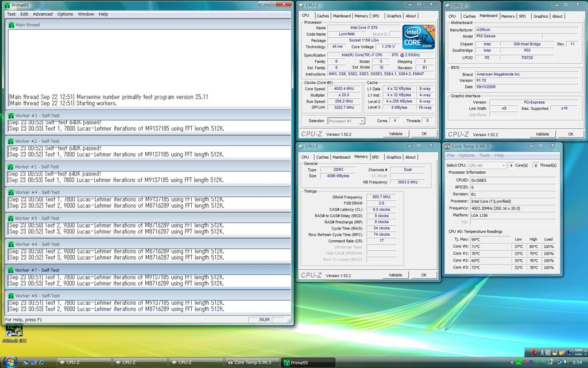Viewport: 588px width, 368px height.
Task: Open Internet Explorer from quick launch
Action: coord(42,362)
